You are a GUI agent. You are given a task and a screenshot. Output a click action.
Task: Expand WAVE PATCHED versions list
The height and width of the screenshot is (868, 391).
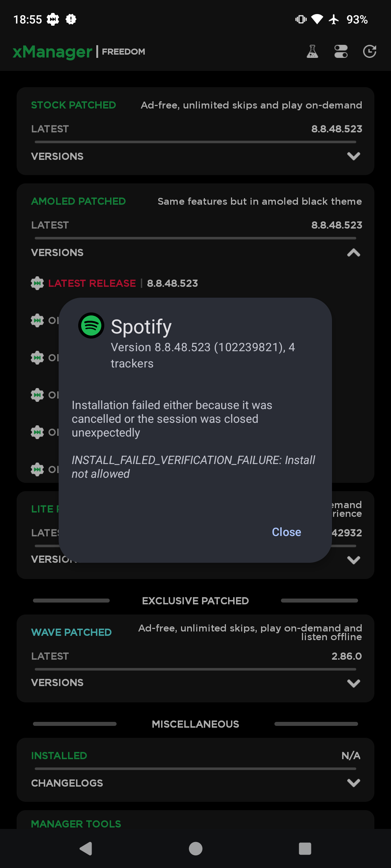354,683
